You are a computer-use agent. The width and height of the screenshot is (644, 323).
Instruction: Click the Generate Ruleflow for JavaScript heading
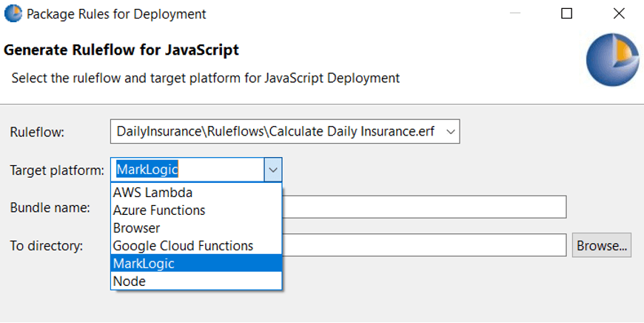coord(121,50)
